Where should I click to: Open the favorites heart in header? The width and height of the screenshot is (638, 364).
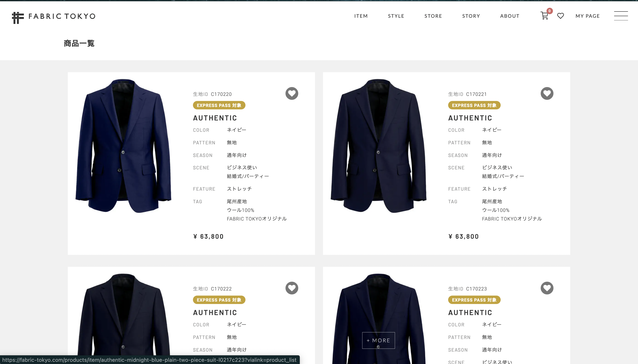coord(560,16)
